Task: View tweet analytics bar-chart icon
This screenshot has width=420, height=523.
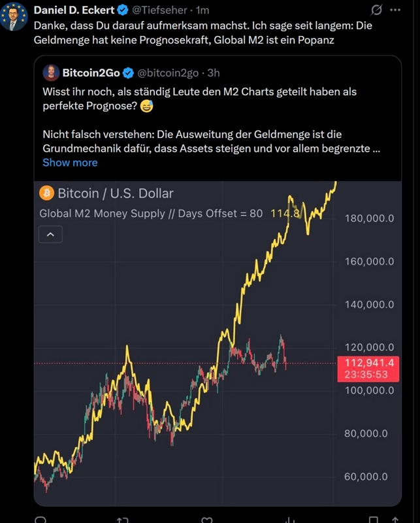Action: click(x=289, y=520)
